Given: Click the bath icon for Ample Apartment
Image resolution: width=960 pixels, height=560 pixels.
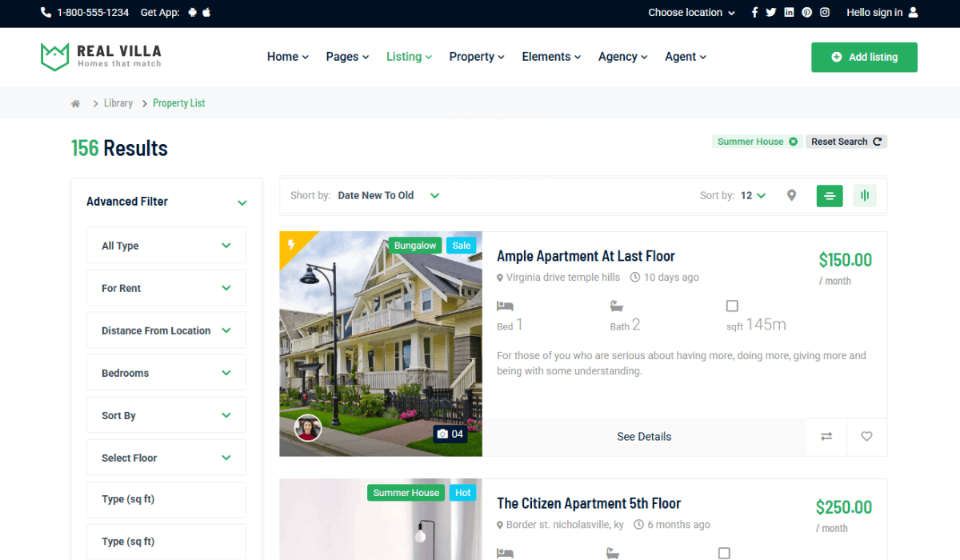Looking at the screenshot, I should (x=617, y=306).
